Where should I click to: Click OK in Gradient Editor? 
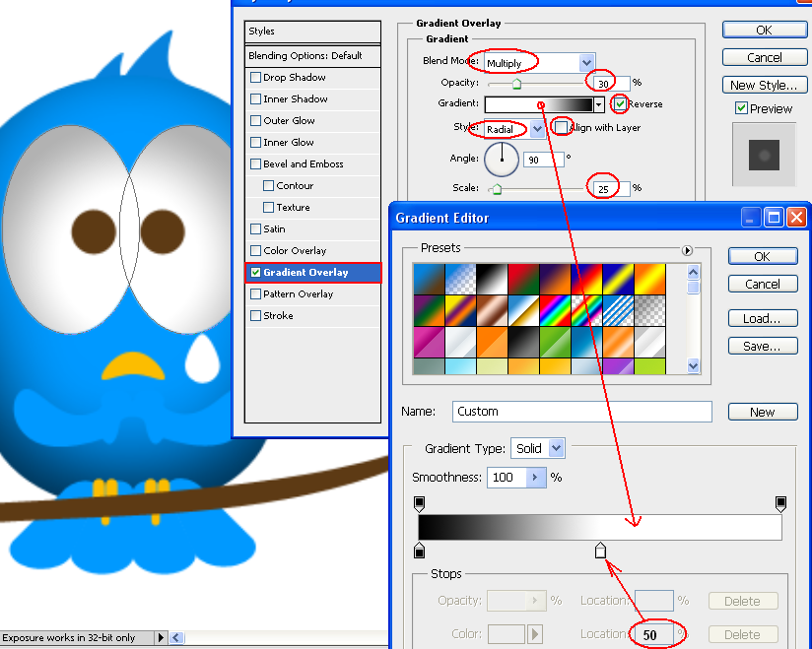(763, 257)
